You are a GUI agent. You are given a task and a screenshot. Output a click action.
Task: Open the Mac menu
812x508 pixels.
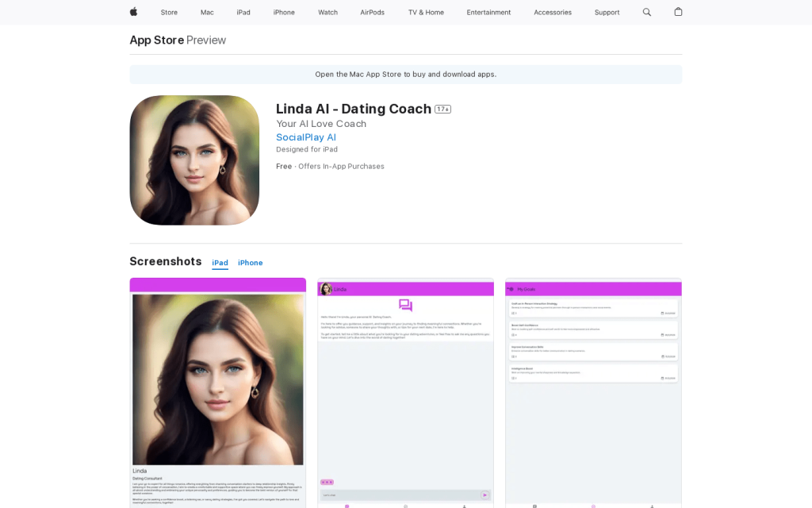coord(207,13)
